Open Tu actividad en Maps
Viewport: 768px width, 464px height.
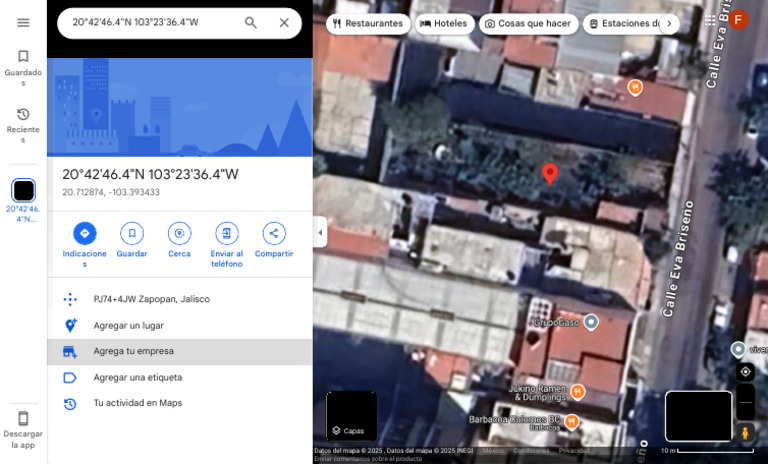click(x=179, y=403)
